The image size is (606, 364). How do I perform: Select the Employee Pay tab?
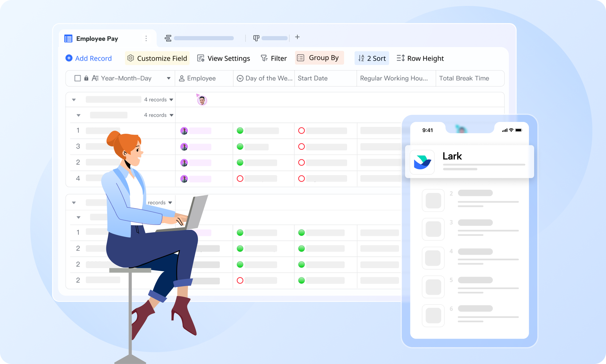97,39
